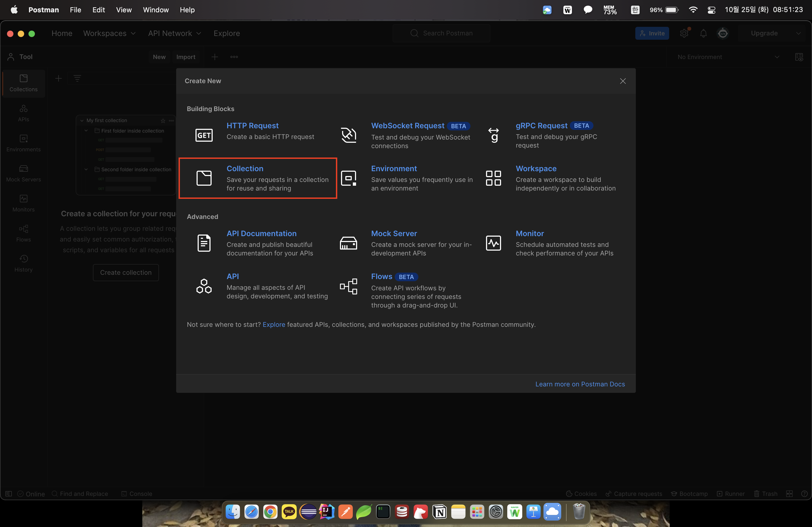
Task: Click the HTTP Request GET icon
Action: pos(204,135)
